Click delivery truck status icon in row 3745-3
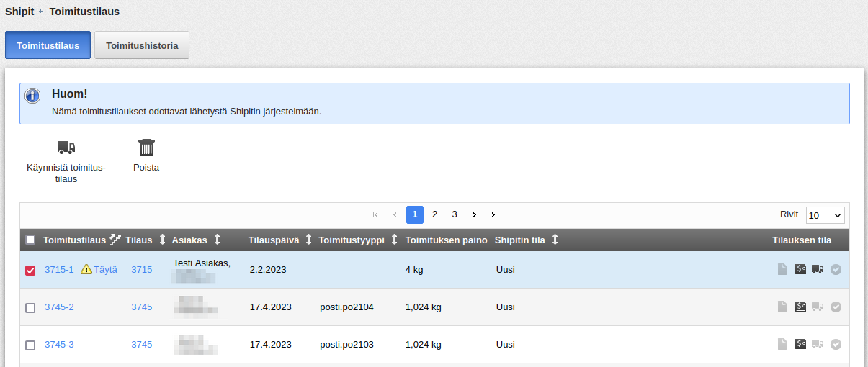The width and height of the screenshot is (868, 367). tap(818, 344)
